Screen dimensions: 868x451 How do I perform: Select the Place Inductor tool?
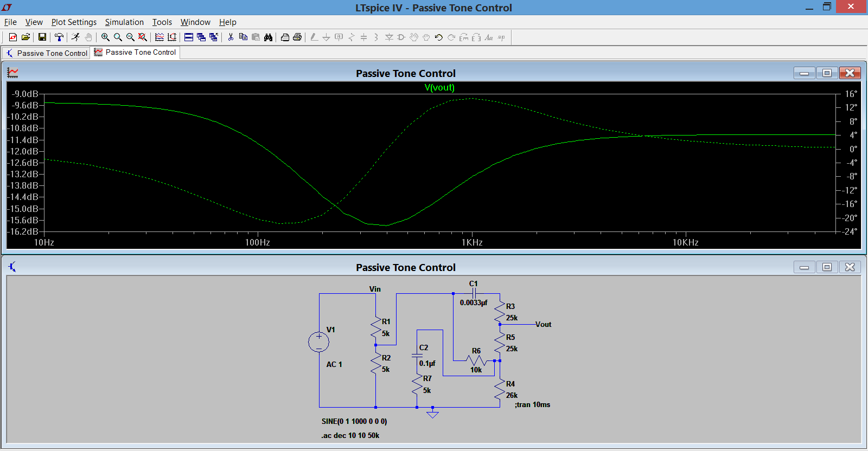(376, 37)
